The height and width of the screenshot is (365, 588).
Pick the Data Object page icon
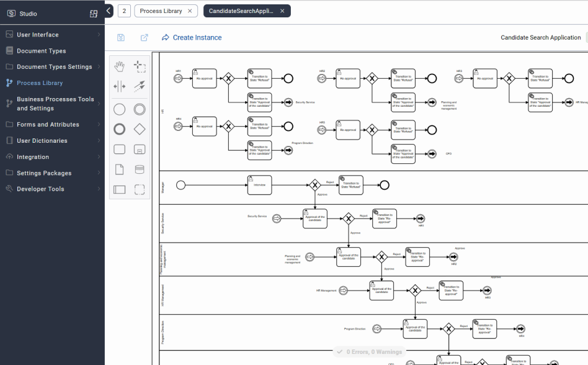119,169
